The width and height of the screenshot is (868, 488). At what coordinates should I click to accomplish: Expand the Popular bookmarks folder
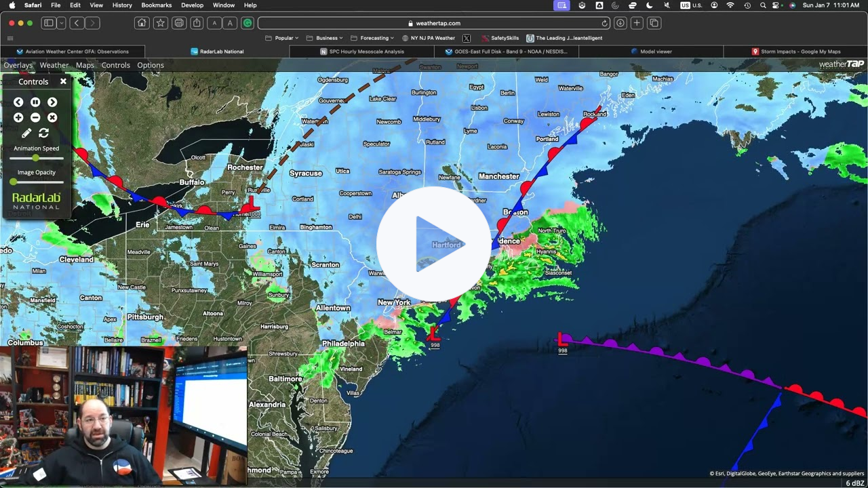[x=283, y=38]
